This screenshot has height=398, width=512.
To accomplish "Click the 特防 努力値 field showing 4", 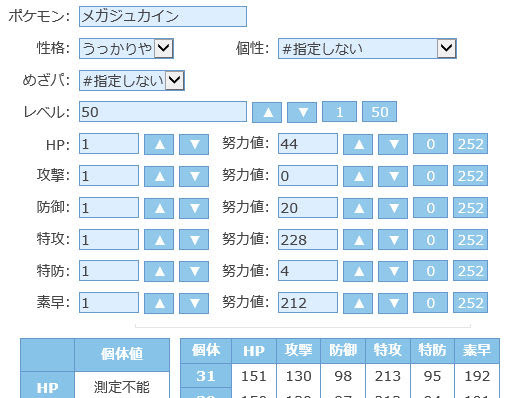I will 308,271.
